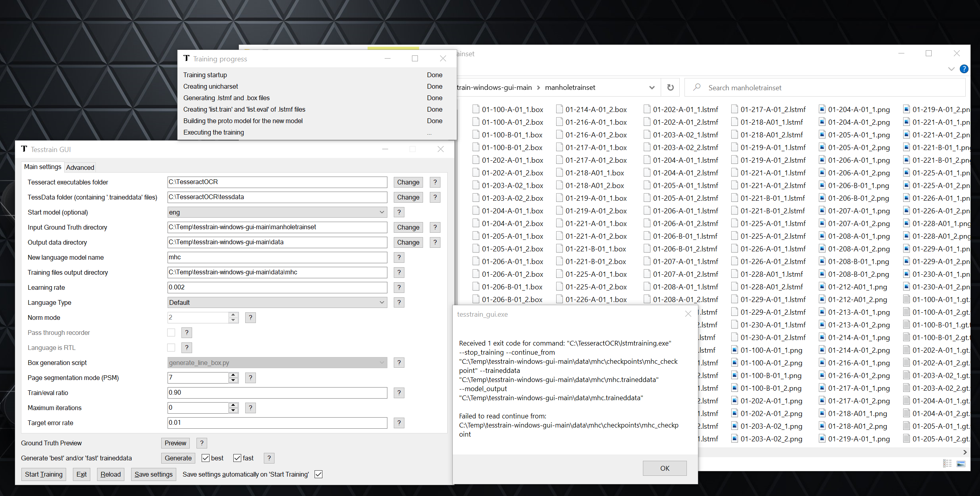The height and width of the screenshot is (496, 980).
Task: Open help for Start model option
Action: click(x=399, y=212)
